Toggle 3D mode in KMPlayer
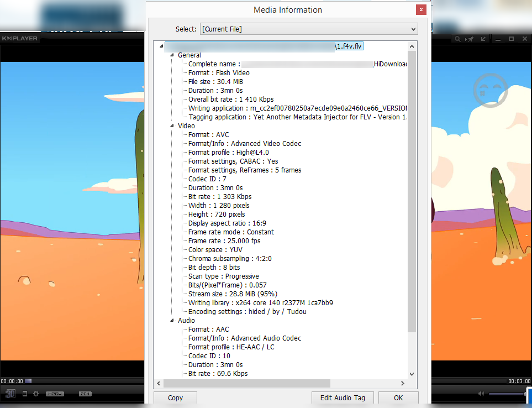 [10, 394]
